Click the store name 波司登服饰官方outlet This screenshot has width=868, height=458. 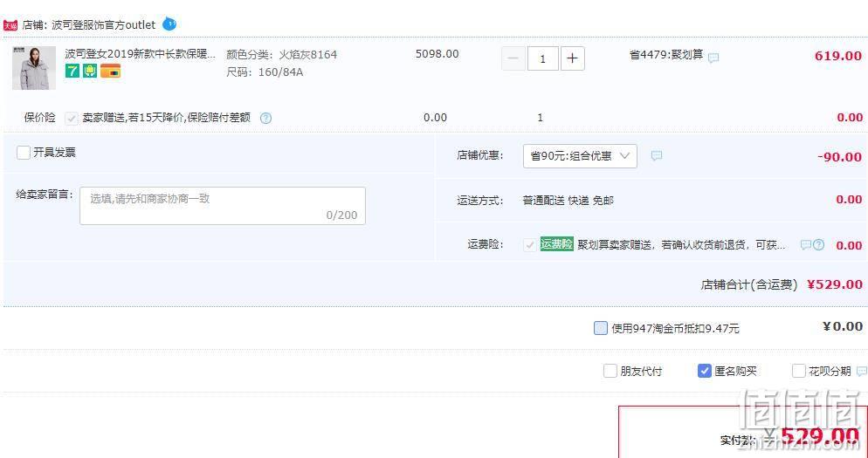[104, 25]
